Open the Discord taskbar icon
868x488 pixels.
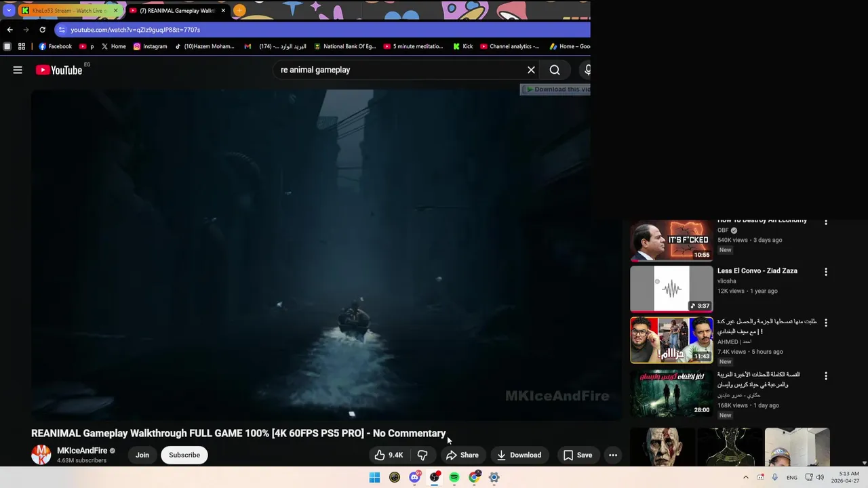414,477
